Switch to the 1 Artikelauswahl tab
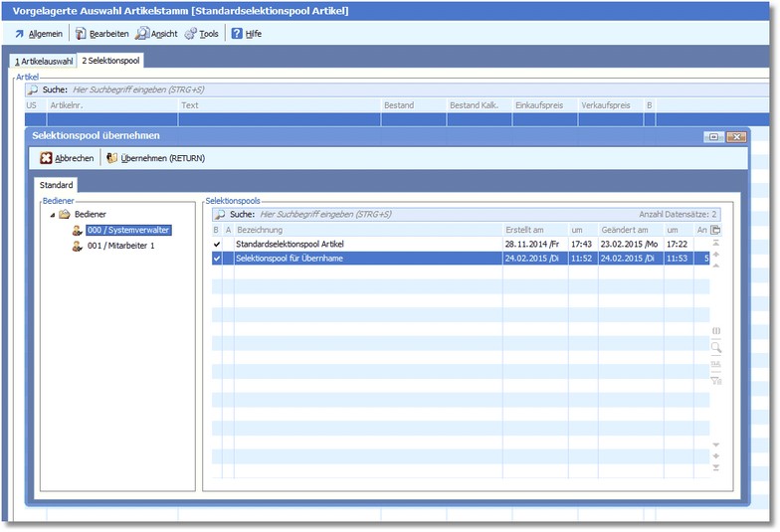The height and width of the screenshot is (532, 780). click(x=44, y=61)
